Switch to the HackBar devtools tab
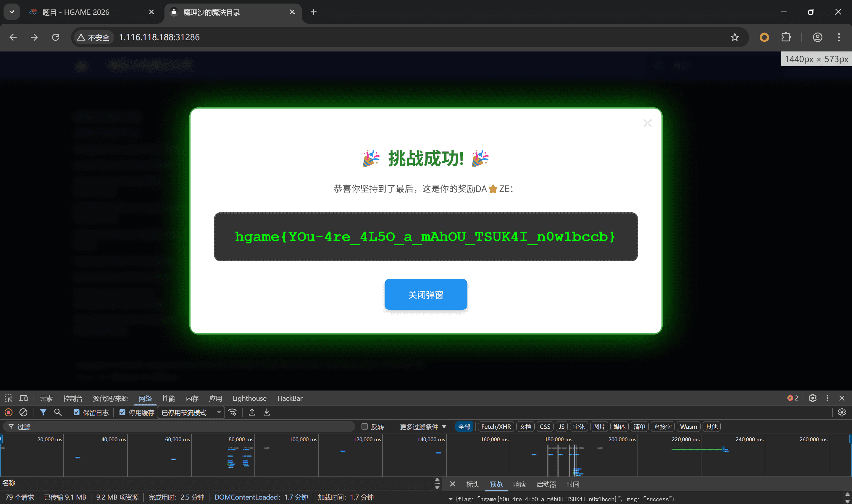Image resolution: width=852 pixels, height=504 pixels. [290, 398]
